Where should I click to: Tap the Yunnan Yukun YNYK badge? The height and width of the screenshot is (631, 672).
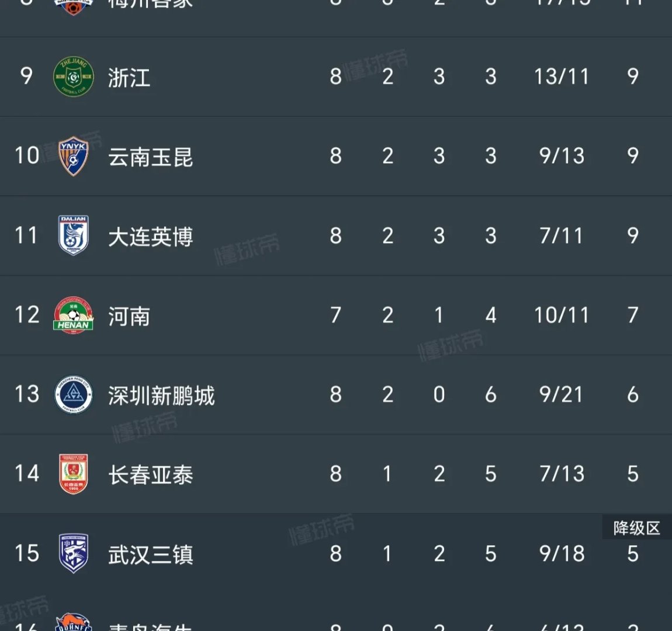(x=73, y=156)
